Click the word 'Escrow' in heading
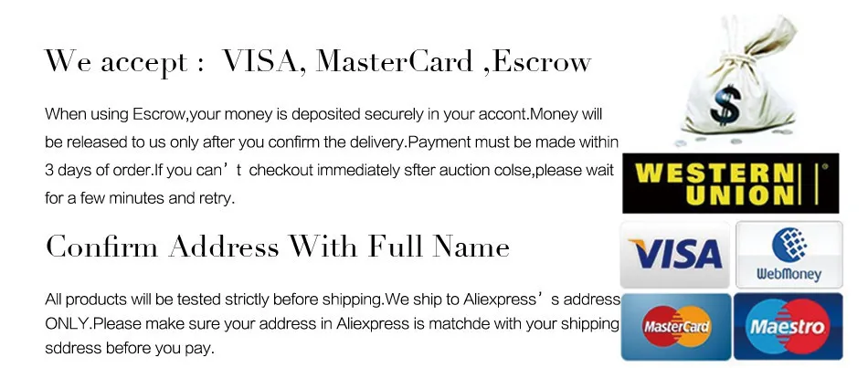868x368 pixels. point(542,61)
